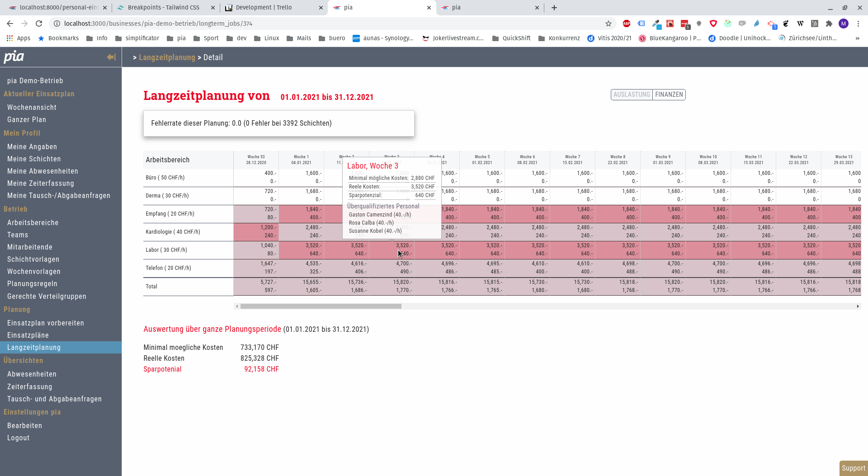This screenshot has width=868, height=476.
Task: Open the BlueKangaroo bookmark
Action: pos(670,38)
